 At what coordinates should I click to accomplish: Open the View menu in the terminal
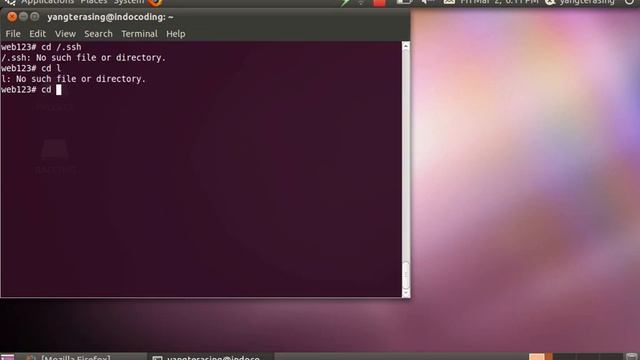(x=65, y=34)
